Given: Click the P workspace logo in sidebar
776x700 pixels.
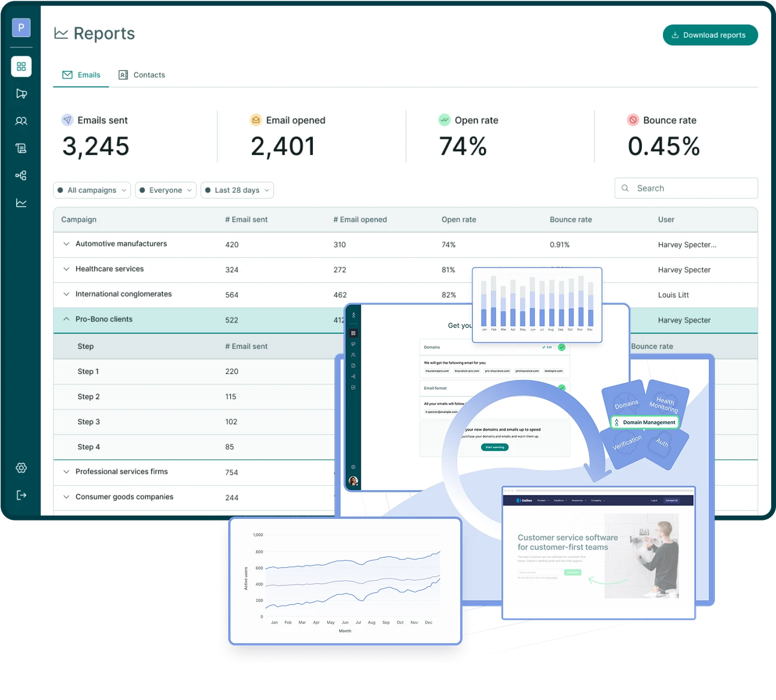Looking at the screenshot, I should pos(21,28).
